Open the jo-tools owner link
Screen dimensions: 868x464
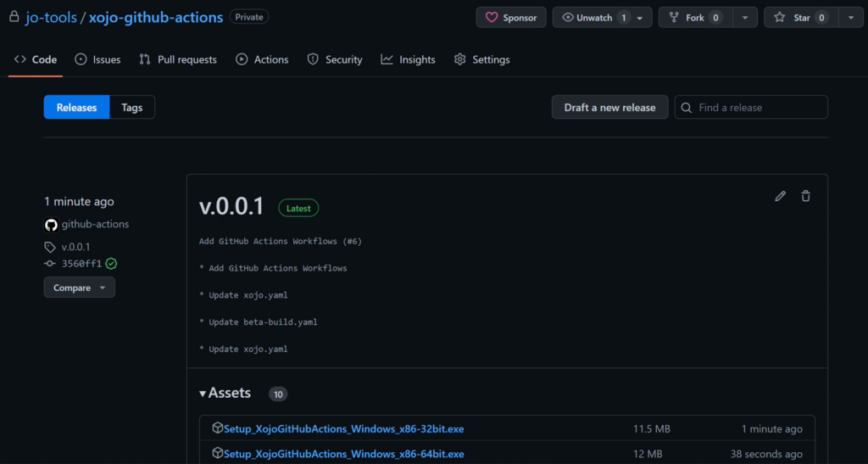click(x=51, y=17)
